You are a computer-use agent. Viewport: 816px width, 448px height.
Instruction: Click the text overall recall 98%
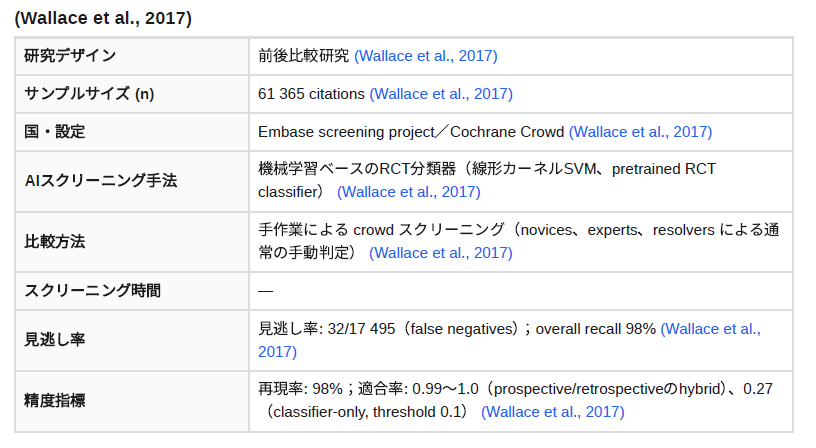tap(595, 329)
